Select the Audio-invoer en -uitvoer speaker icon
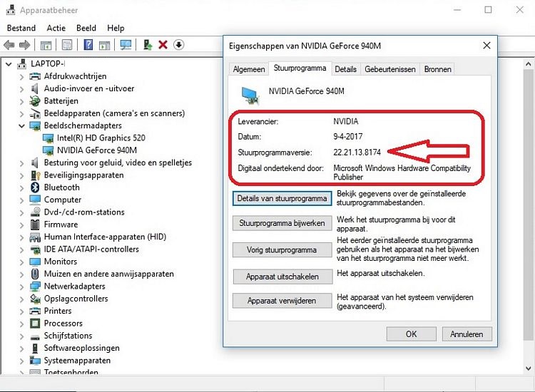Image resolution: width=535 pixels, height=392 pixels. click(34, 88)
